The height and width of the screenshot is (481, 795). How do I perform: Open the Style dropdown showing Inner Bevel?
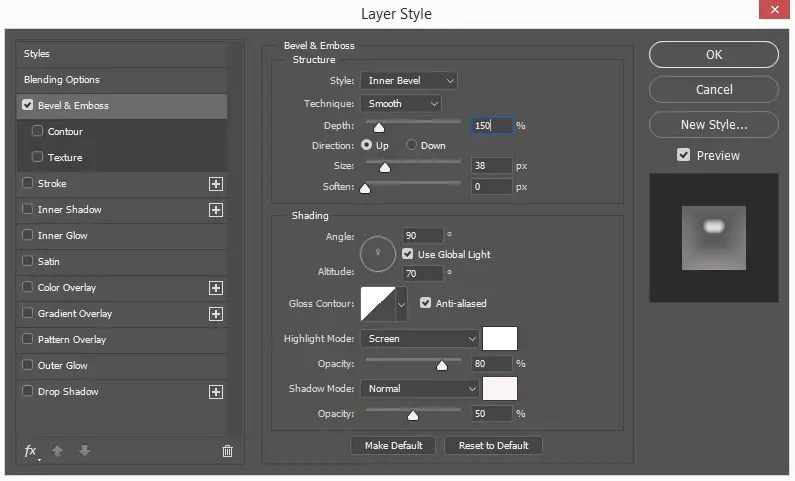pyautogui.click(x=409, y=81)
